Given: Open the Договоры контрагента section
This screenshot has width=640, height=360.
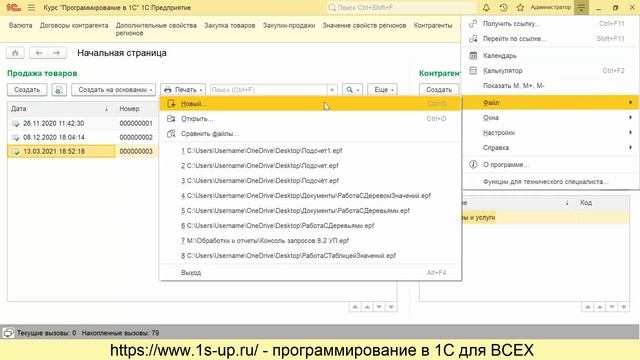Looking at the screenshot, I should (74, 25).
